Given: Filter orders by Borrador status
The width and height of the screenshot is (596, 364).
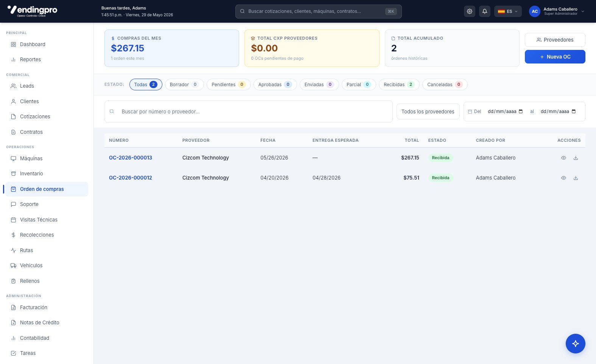Looking at the screenshot, I should [184, 85].
